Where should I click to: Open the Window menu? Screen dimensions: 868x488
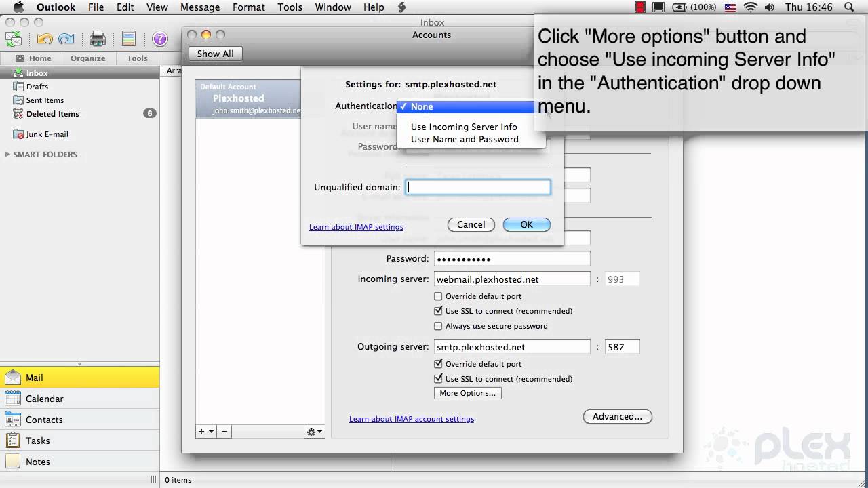point(333,7)
